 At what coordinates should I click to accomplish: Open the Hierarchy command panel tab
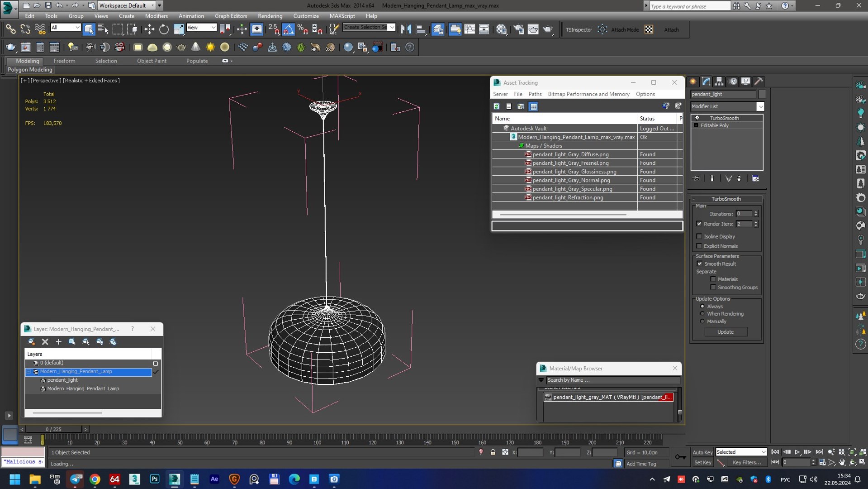pos(719,81)
